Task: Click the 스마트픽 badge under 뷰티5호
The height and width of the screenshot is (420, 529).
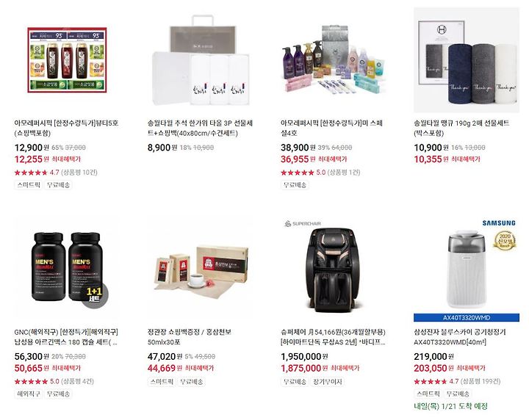Action: (x=29, y=185)
